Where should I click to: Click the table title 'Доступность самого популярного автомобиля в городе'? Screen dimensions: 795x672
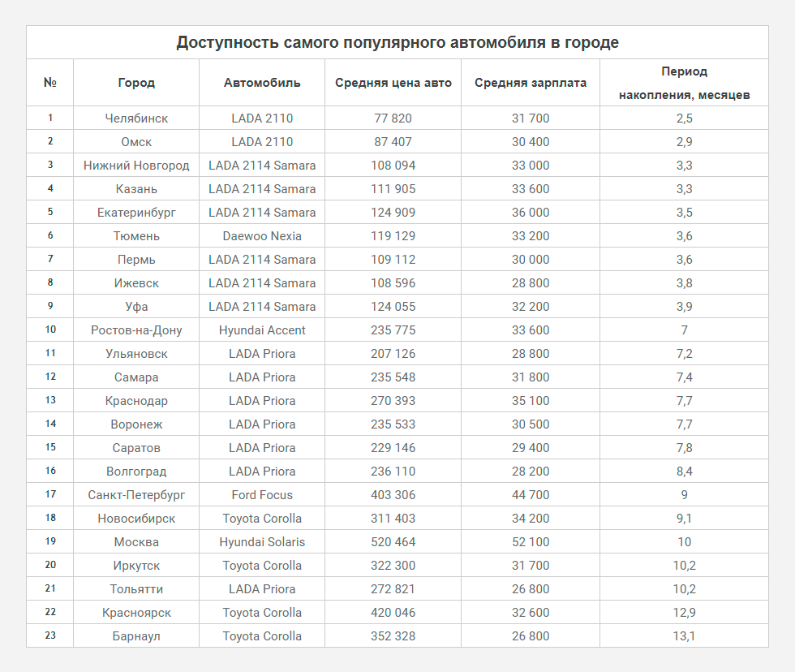point(397,42)
